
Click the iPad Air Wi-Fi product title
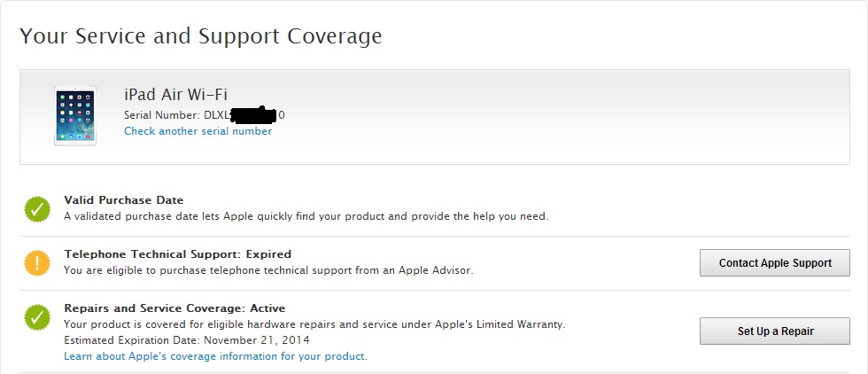(175, 95)
